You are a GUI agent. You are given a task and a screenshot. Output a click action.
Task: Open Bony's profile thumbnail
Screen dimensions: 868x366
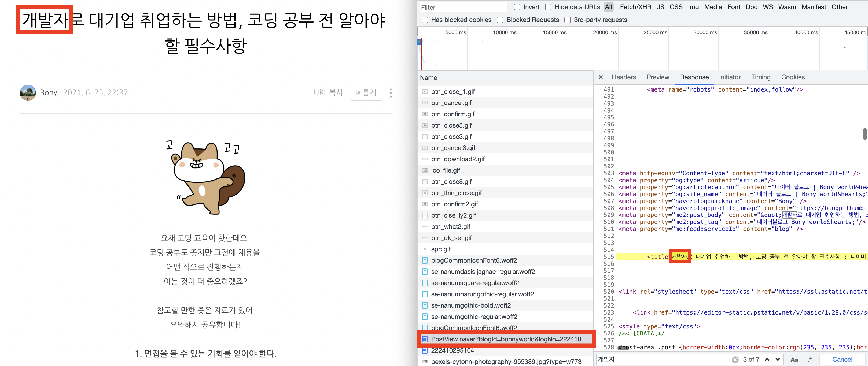[x=28, y=93]
